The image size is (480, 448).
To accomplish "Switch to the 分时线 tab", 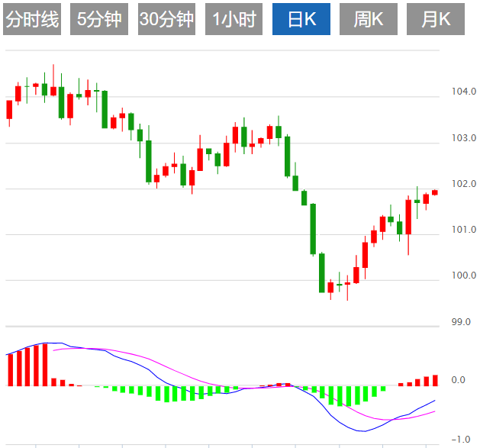I will click(32, 20).
